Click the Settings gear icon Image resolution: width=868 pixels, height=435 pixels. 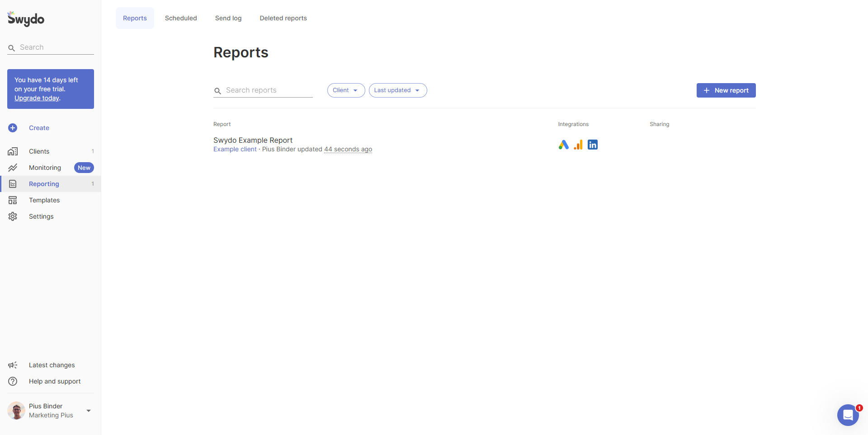pyautogui.click(x=13, y=216)
